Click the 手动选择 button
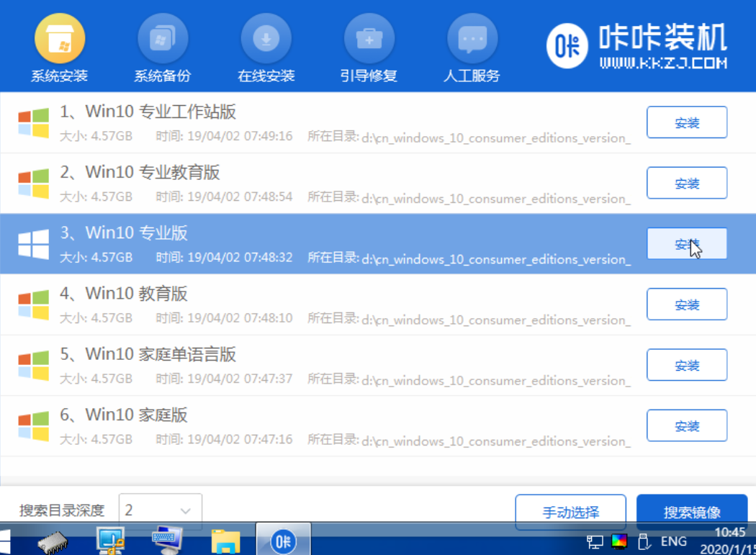 click(x=570, y=512)
